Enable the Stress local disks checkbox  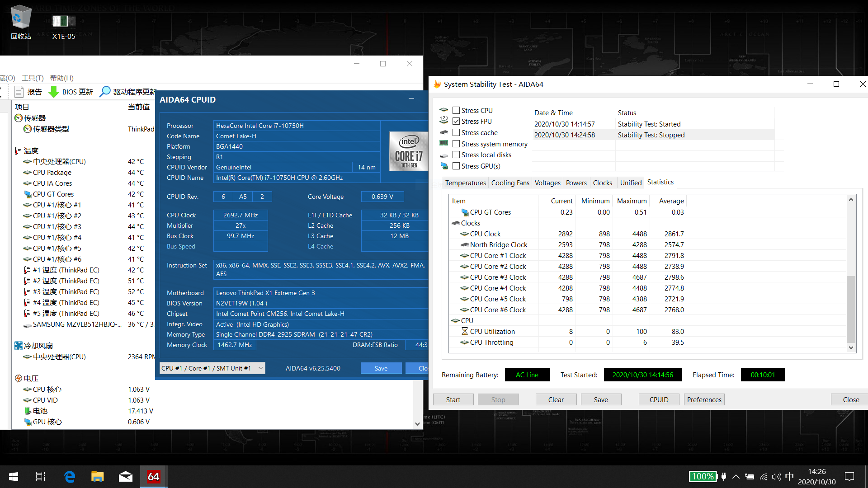[x=456, y=155]
